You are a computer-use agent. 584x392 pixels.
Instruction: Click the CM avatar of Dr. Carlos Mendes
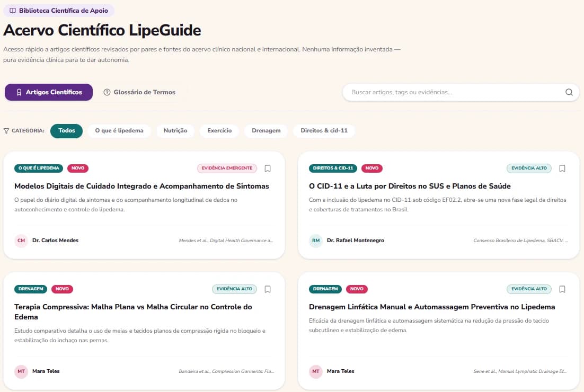(x=21, y=240)
